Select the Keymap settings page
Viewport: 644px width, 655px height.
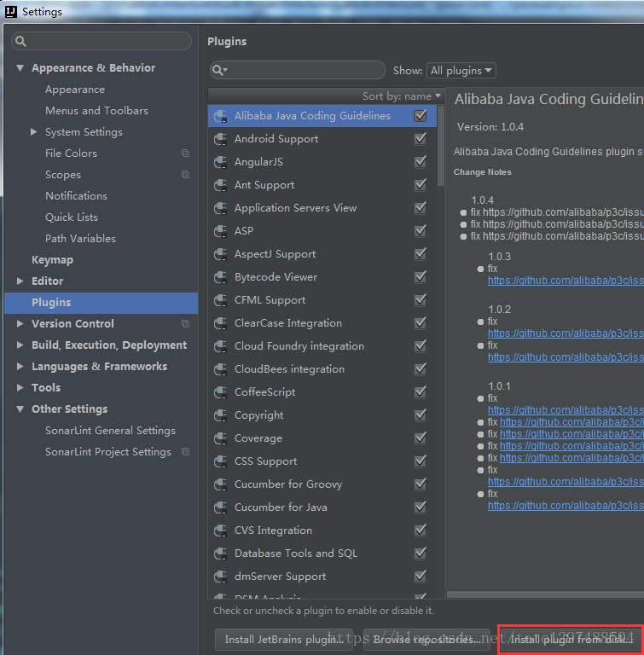point(53,260)
